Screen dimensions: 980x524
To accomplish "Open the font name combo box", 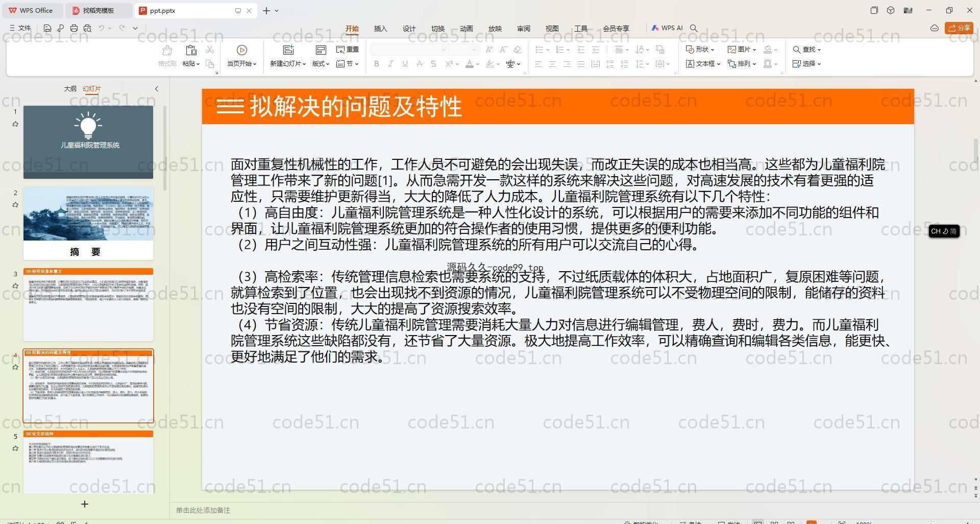I will click(x=409, y=50).
